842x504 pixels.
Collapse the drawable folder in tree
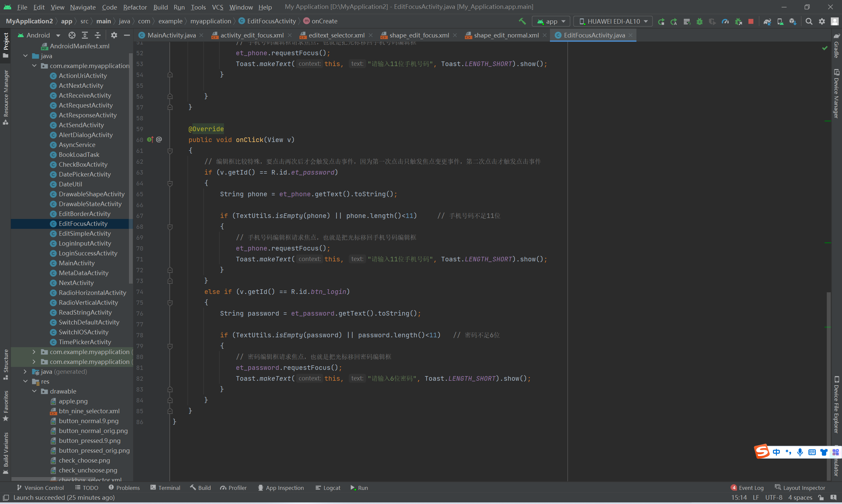[x=34, y=391]
